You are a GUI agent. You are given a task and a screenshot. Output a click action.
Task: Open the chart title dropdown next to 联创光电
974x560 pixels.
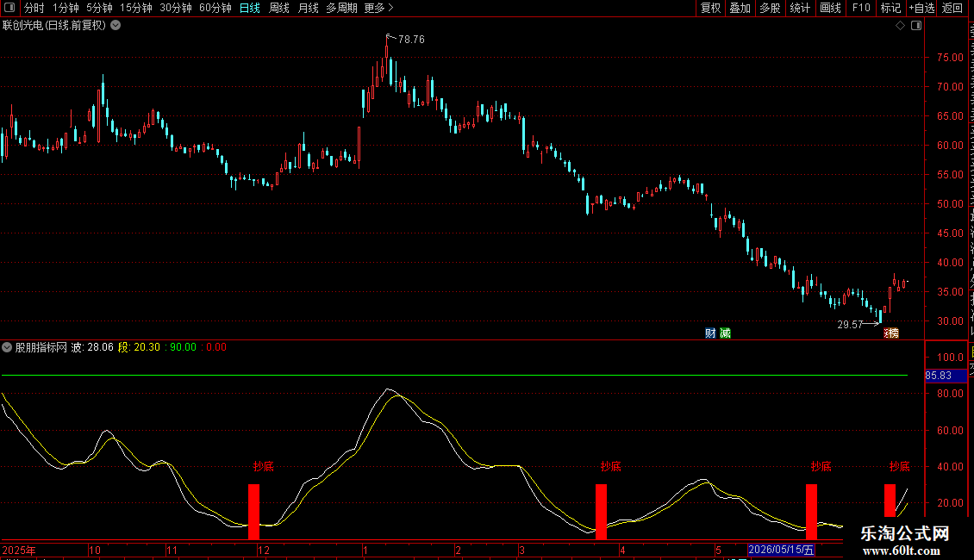(116, 26)
